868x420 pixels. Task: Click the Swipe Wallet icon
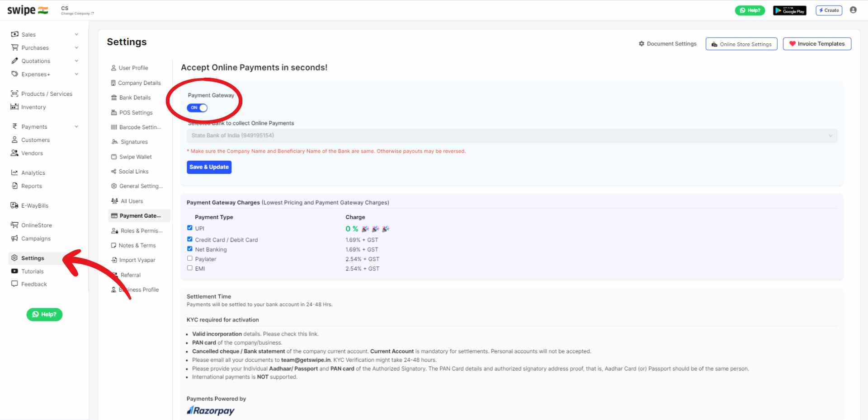pyautogui.click(x=114, y=157)
